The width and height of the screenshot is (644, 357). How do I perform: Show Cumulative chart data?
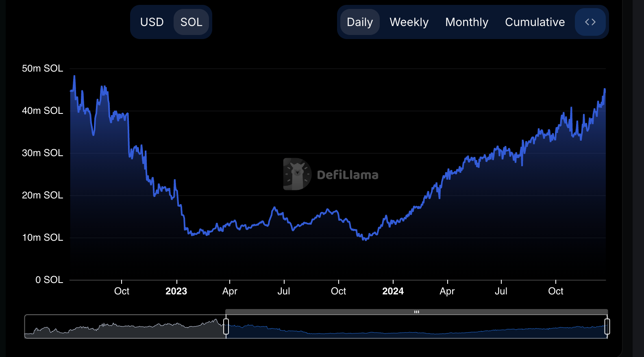535,22
